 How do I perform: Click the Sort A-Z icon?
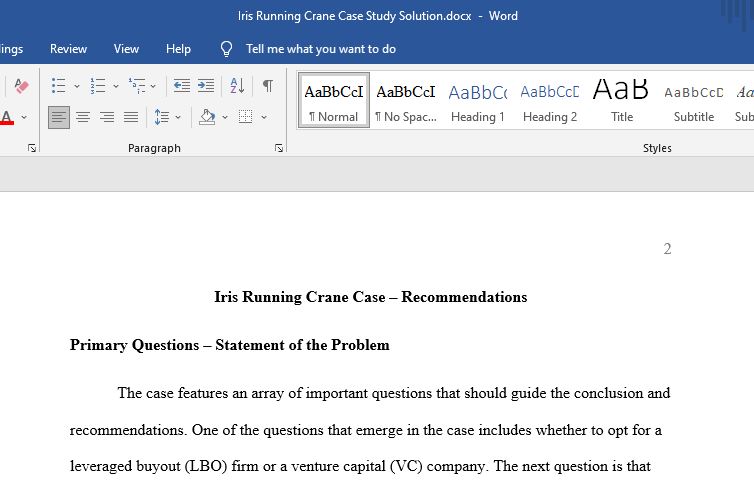coord(237,86)
